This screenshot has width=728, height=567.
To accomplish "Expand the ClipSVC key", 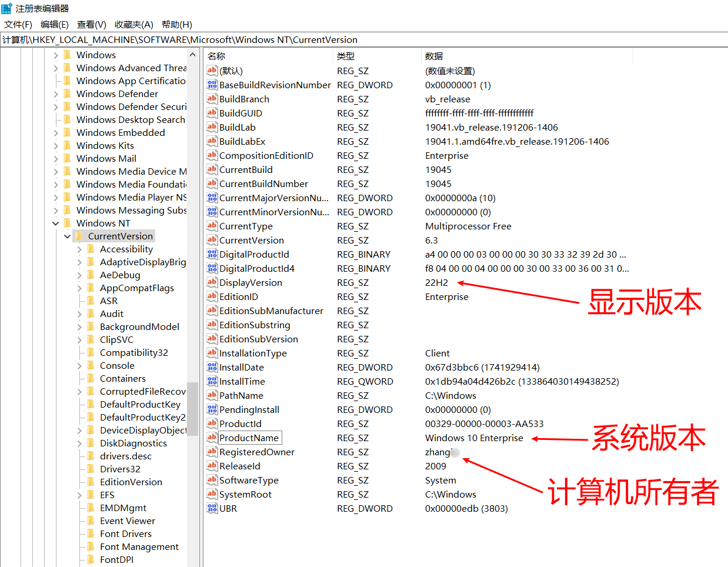I will [x=79, y=339].
